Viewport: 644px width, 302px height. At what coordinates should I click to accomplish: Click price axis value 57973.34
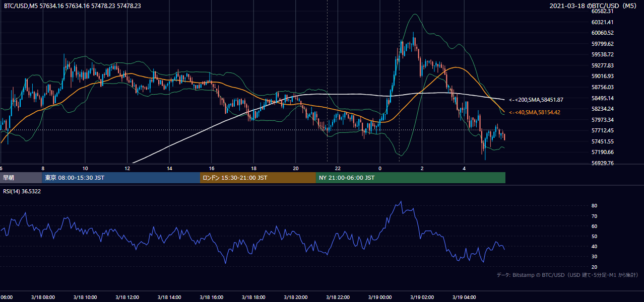pyautogui.click(x=602, y=120)
